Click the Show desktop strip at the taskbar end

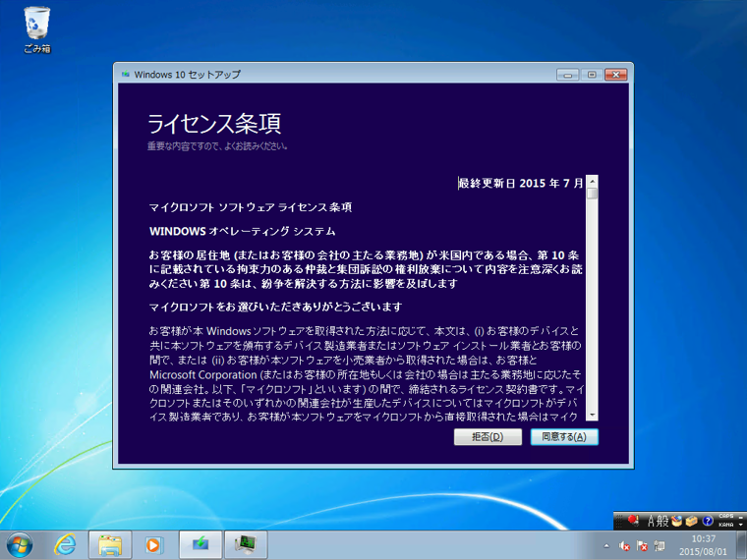coord(742,545)
